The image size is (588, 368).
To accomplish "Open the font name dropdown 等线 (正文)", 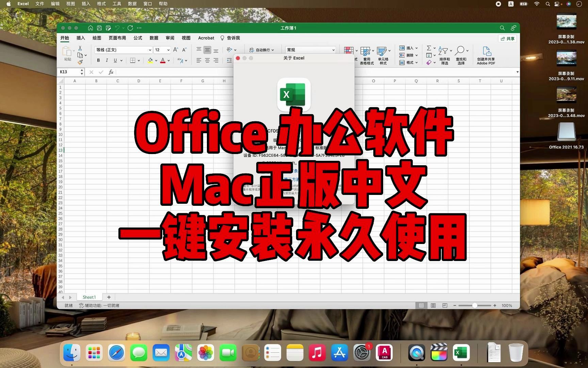I will tap(150, 50).
